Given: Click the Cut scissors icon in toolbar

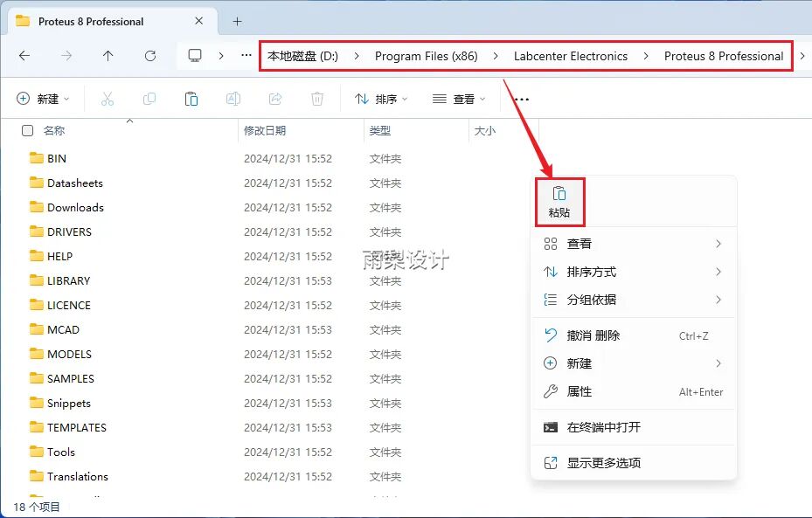Looking at the screenshot, I should click(108, 100).
